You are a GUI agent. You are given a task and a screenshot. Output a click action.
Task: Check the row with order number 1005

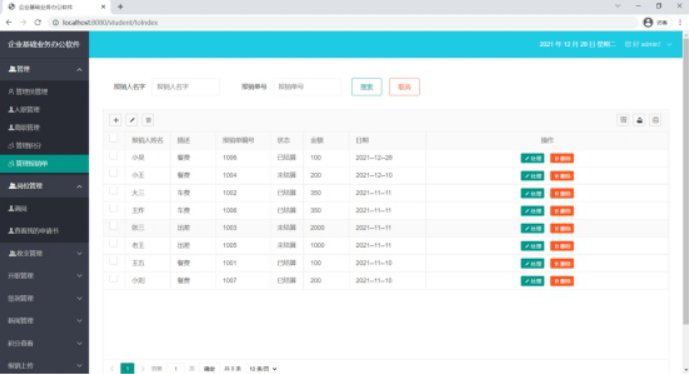tap(113, 243)
